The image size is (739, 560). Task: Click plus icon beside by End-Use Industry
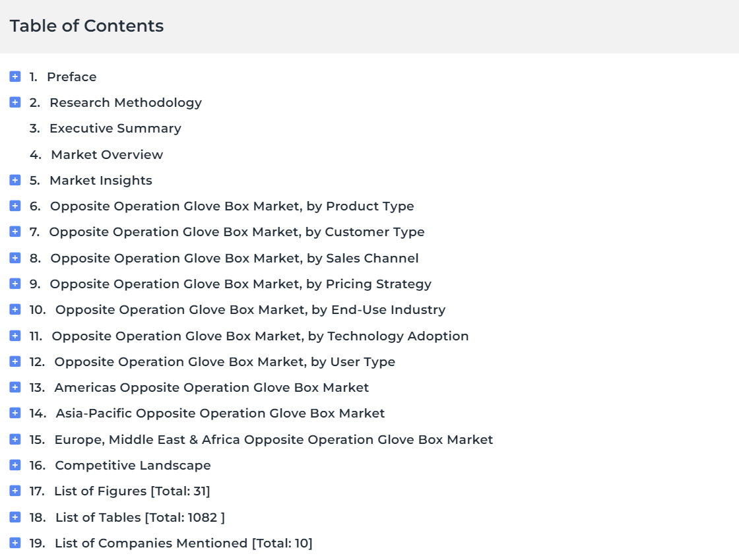point(15,309)
